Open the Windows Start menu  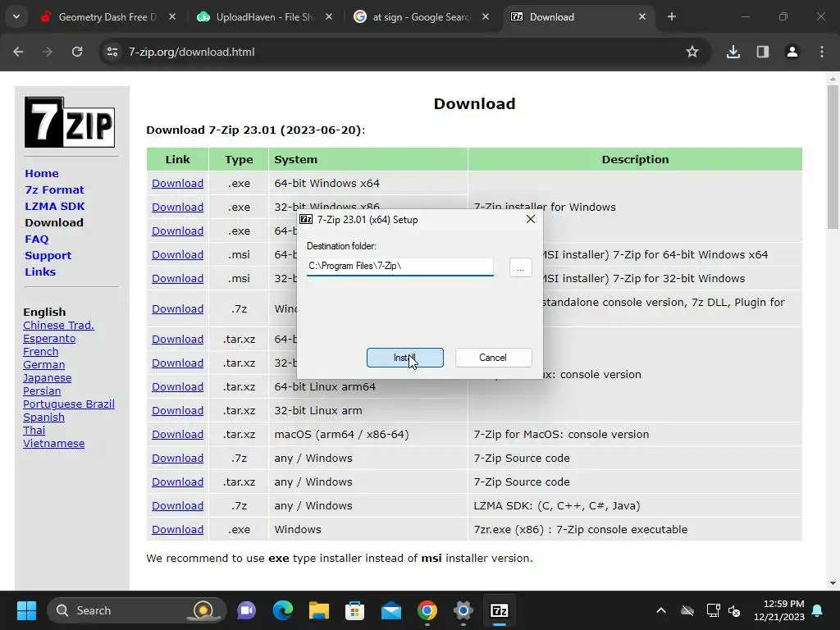click(26, 610)
